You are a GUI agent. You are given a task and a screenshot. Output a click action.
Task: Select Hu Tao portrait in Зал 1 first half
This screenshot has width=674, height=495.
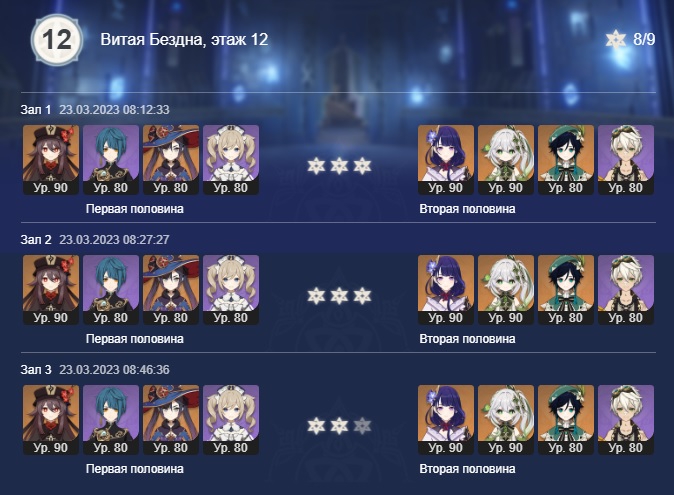51,160
